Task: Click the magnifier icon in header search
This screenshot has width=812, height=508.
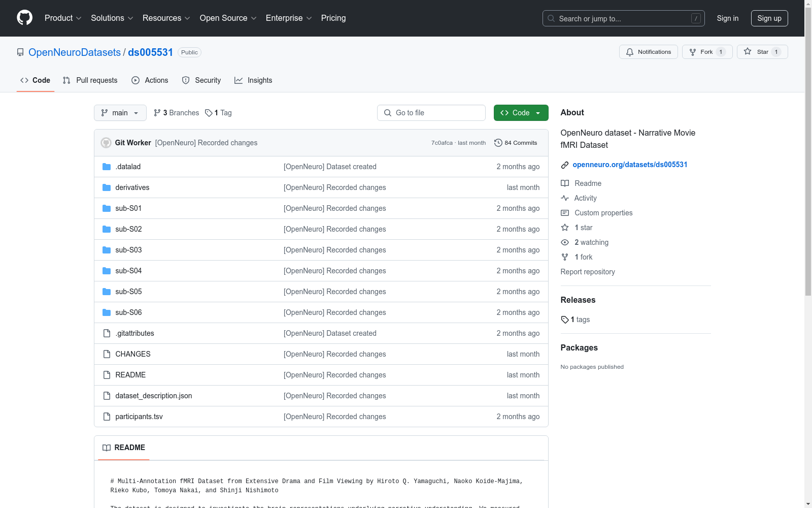Action: click(551, 18)
